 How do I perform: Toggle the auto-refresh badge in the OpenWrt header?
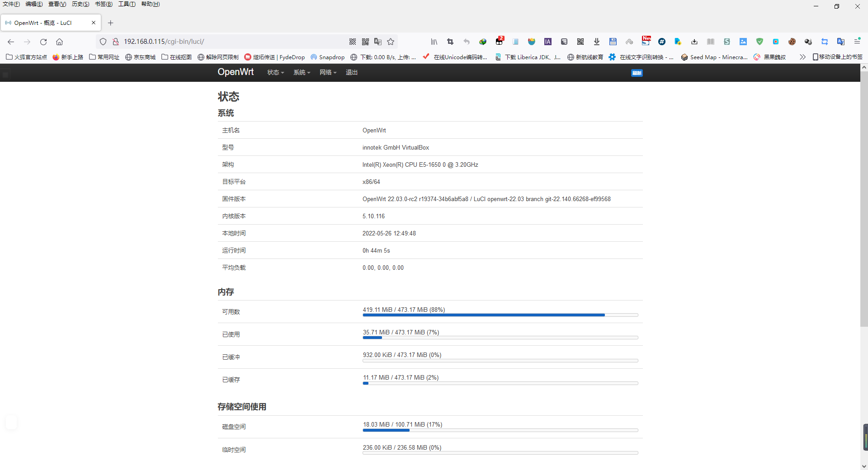[x=637, y=73]
